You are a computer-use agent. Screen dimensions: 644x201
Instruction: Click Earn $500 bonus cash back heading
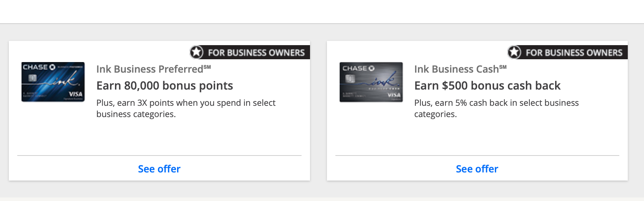tap(487, 86)
